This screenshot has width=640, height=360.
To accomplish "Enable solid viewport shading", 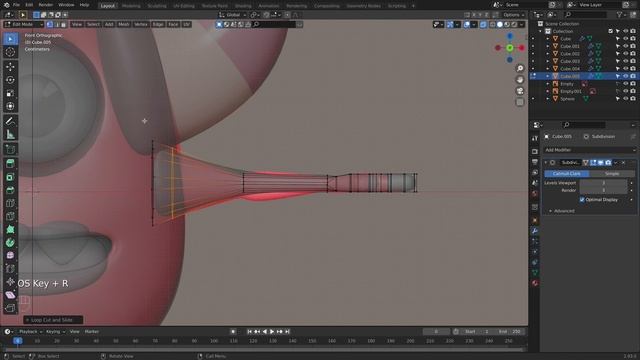I will (x=500, y=24).
